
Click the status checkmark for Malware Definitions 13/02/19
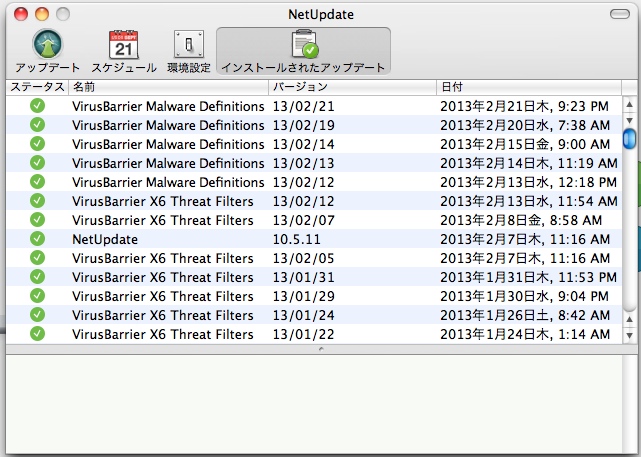point(37,125)
